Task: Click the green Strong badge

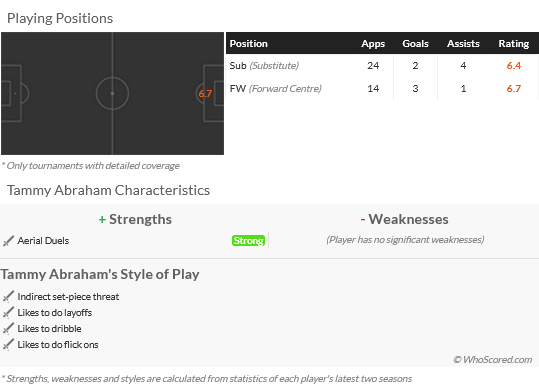Action: pos(248,241)
